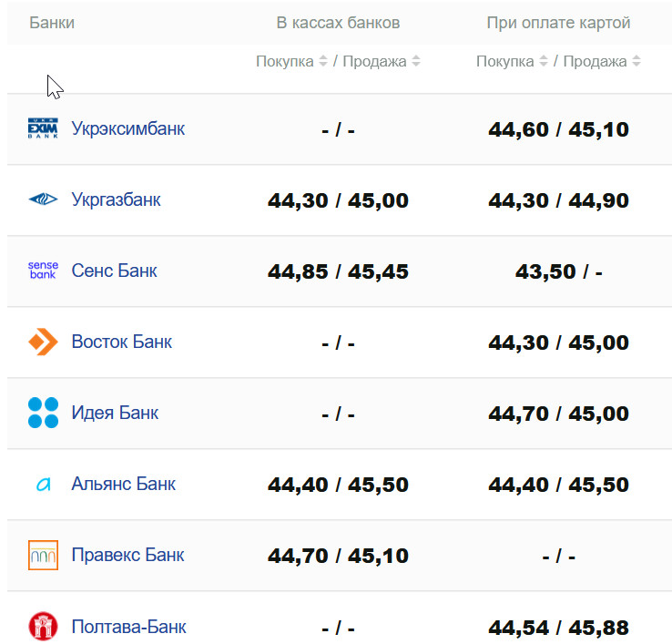The height and width of the screenshot is (644, 672).
Task: Open the Укргазбанк bank link
Action: 116,199
